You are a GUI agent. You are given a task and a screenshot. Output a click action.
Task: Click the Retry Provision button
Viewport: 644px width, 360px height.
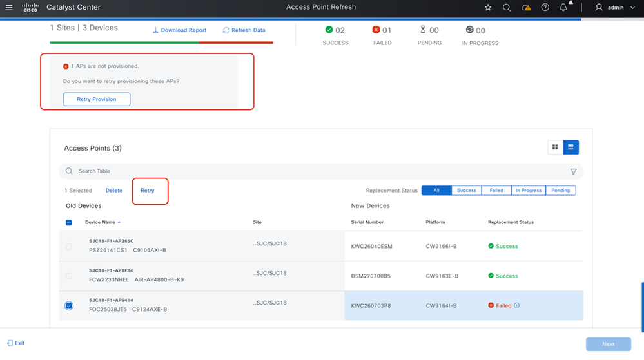pos(97,99)
